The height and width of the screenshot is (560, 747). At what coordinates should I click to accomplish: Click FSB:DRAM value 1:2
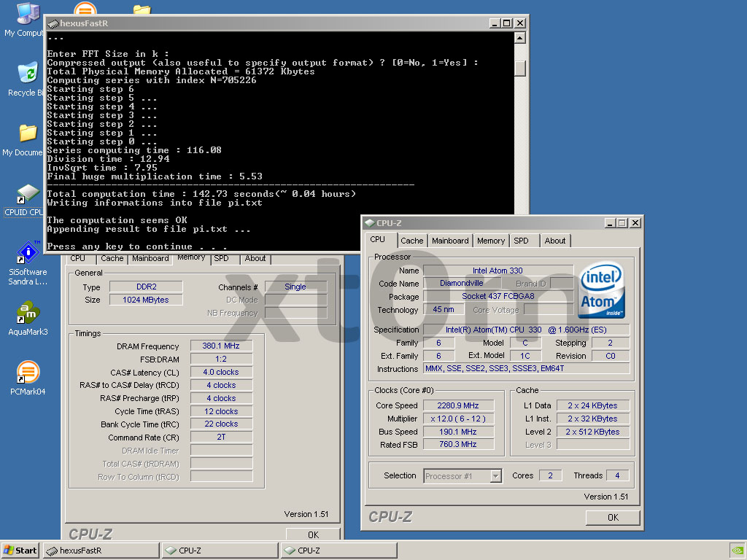click(221, 359)
